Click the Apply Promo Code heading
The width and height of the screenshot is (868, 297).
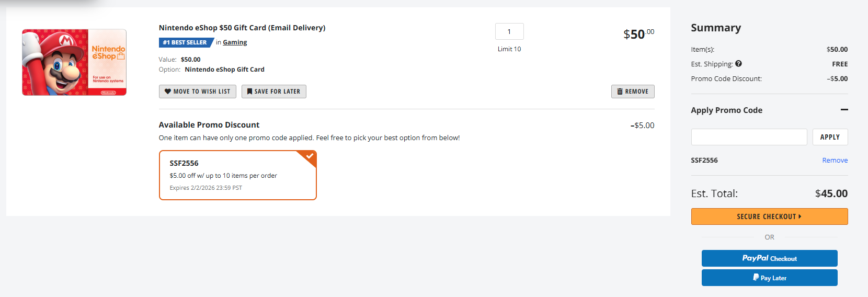pyautogui.click(x=726, y=110)
